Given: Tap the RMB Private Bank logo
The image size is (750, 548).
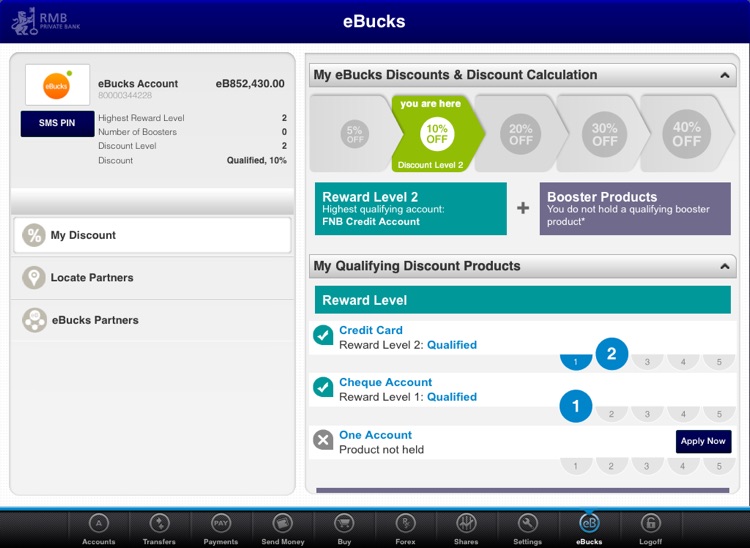Looking at the screenshot, I should pyautogui.click(x=46, y=22).
